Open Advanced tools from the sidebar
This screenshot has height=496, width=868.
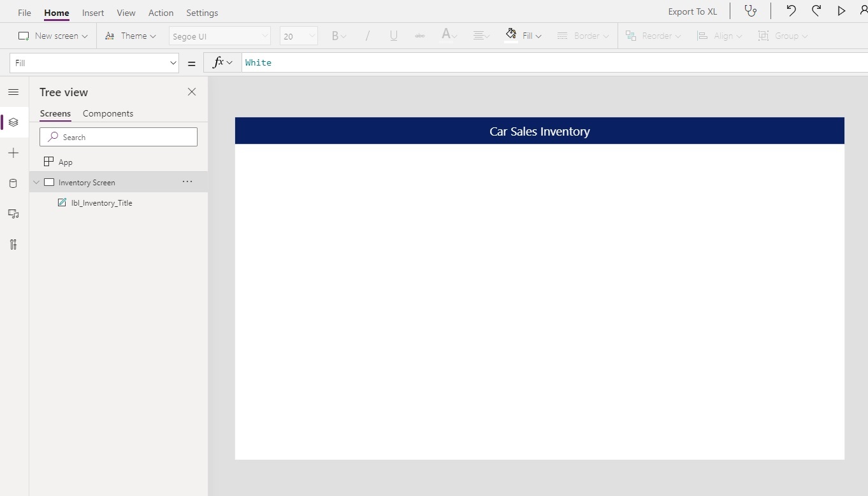click(x=13, y=244)
